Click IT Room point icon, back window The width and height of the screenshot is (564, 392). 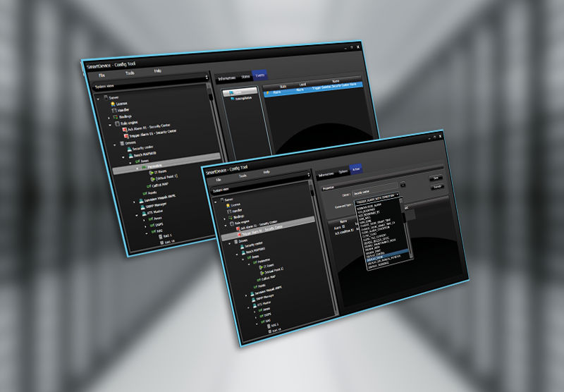(x=152, y=173)
